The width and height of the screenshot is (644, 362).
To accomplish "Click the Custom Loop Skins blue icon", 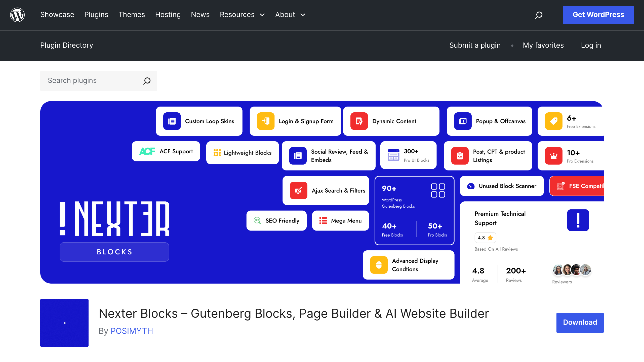I will (x=172, y=121).
